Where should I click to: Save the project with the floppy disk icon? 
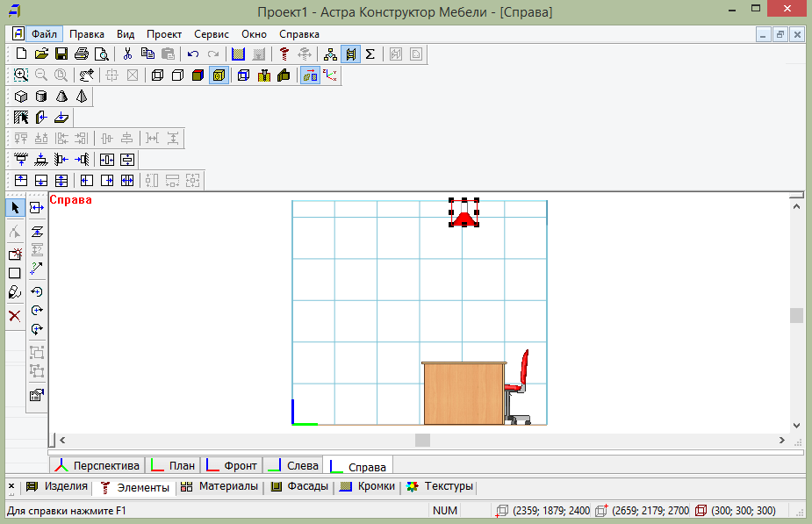[x=61, y=54]
